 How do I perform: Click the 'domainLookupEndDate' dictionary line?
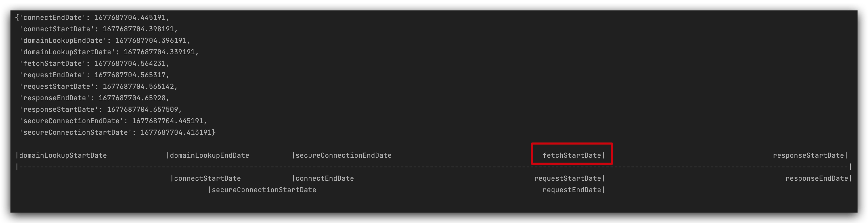click(105, 40)
